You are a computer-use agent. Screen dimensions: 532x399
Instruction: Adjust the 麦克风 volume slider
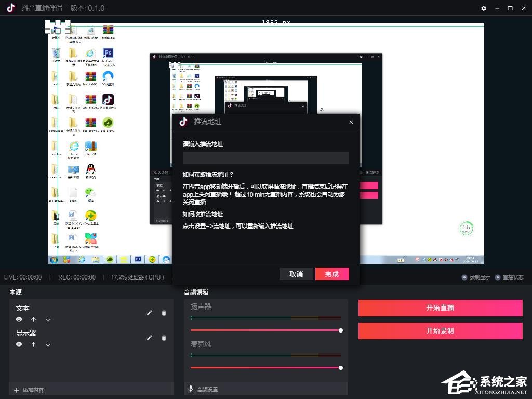[x=266, y=367]
